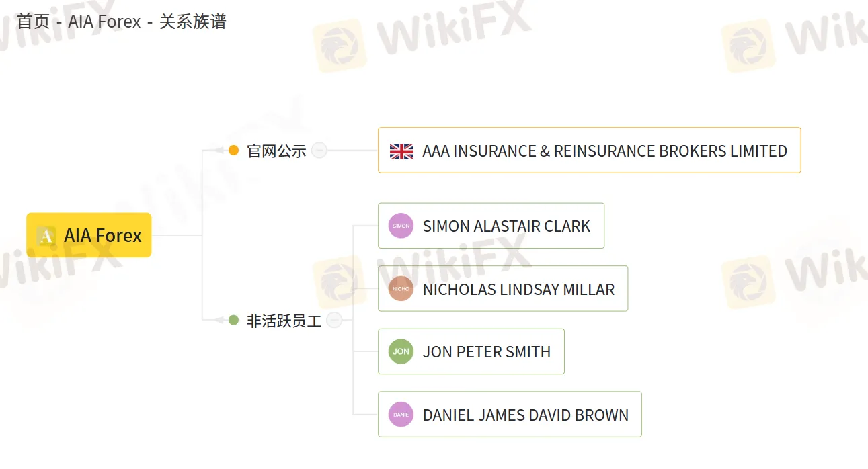868x469 pixels.
Task: Click Jon Peter Smith's green avatar
Action: pos(401,351)
